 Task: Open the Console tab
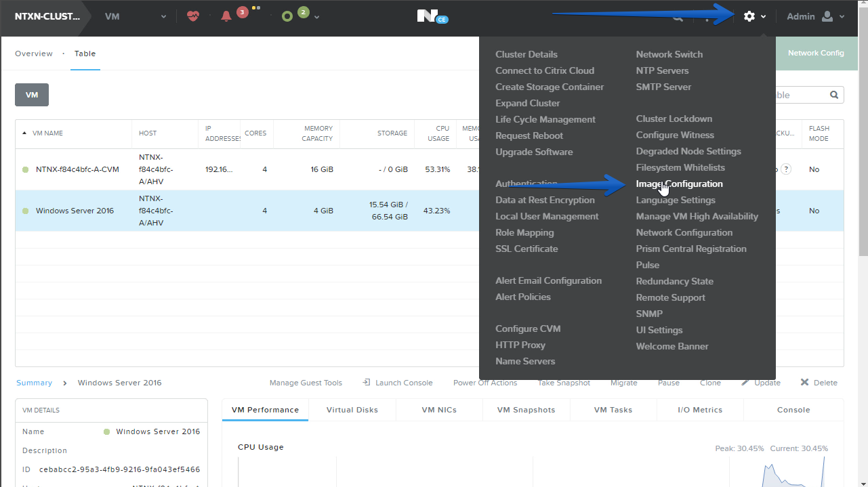pyautogui.click(x=793, y=410)
